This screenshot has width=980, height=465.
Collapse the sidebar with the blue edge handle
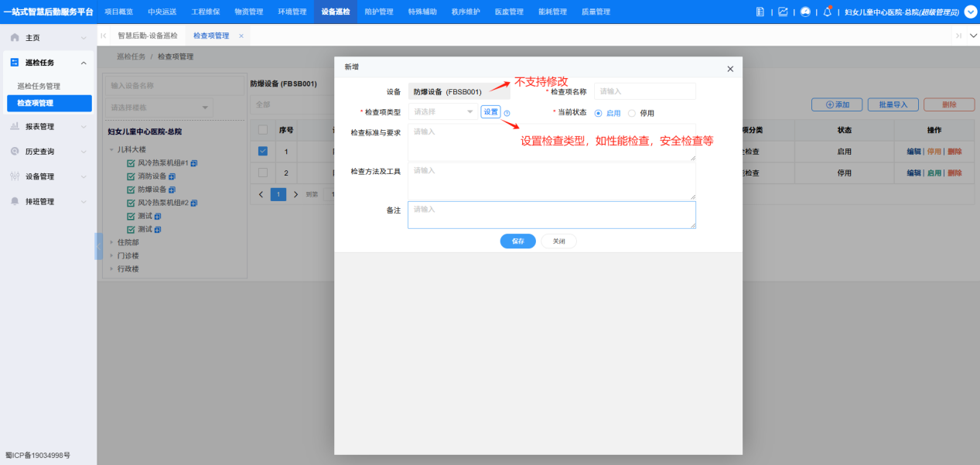point(99,246)
